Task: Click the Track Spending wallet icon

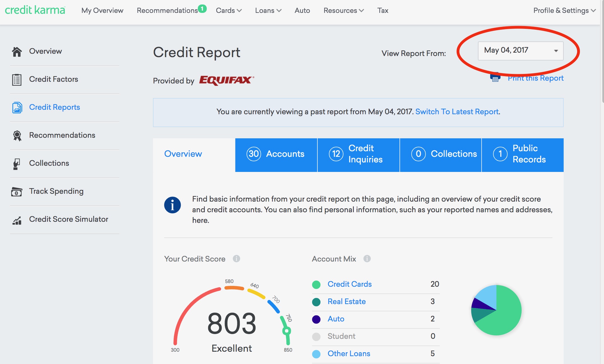Action: 17,192
